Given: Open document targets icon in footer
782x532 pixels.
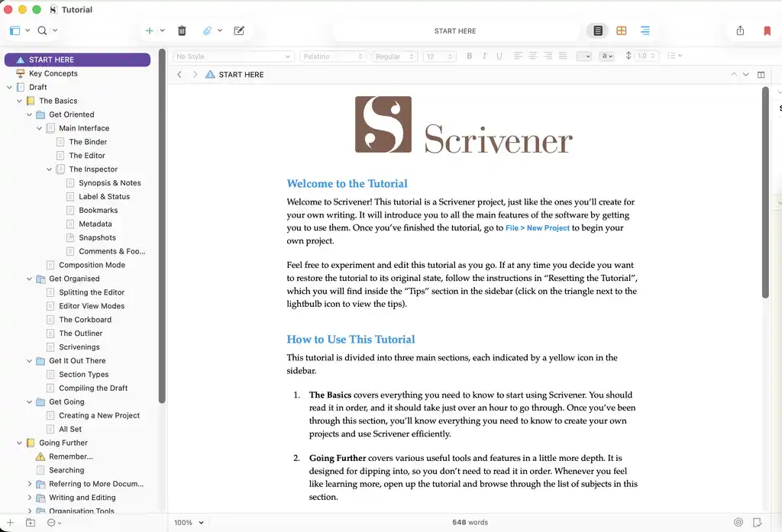Looking at the screenshot, I should pyautogui.click(x=738, y=522).
